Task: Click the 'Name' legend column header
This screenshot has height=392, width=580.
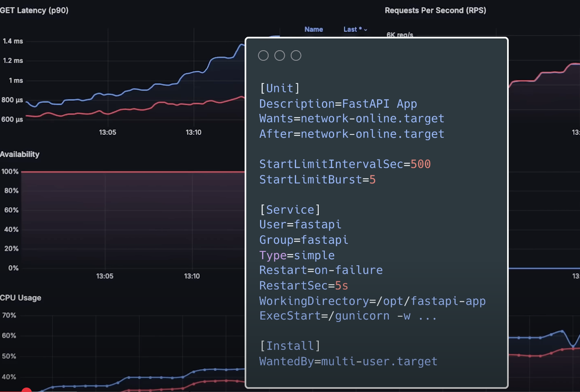Action: [313, 30]
